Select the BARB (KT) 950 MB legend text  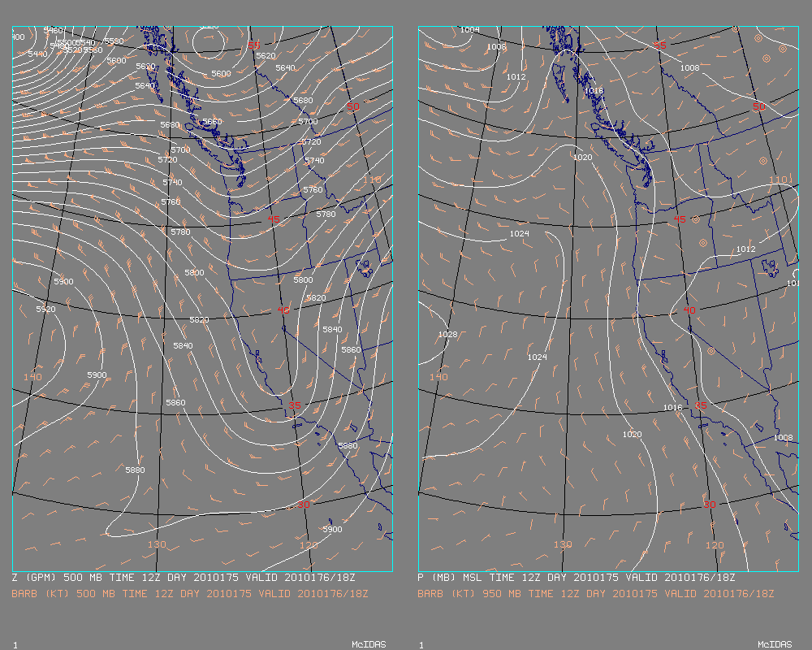pyautogui.click(x=595, y=593)
